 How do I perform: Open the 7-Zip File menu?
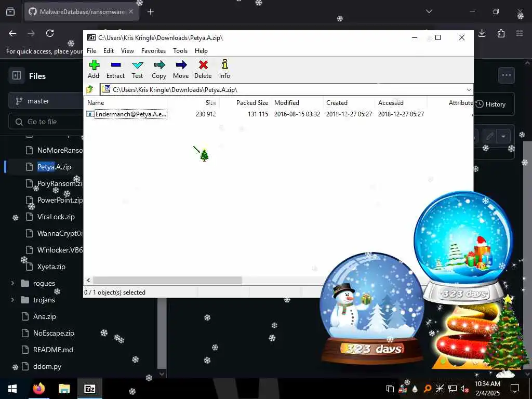[x=91, y=51]
